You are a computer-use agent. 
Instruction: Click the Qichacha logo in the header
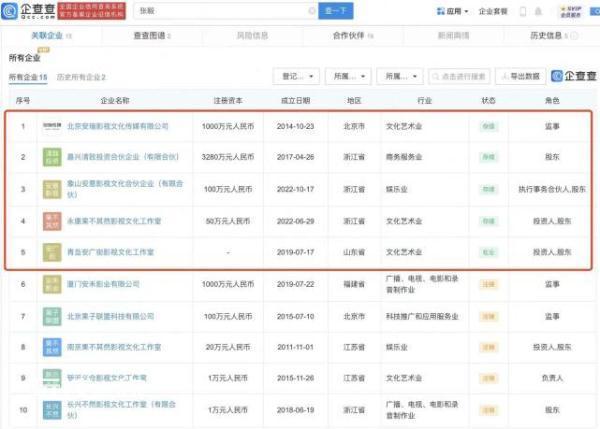[x=28, y=11]
